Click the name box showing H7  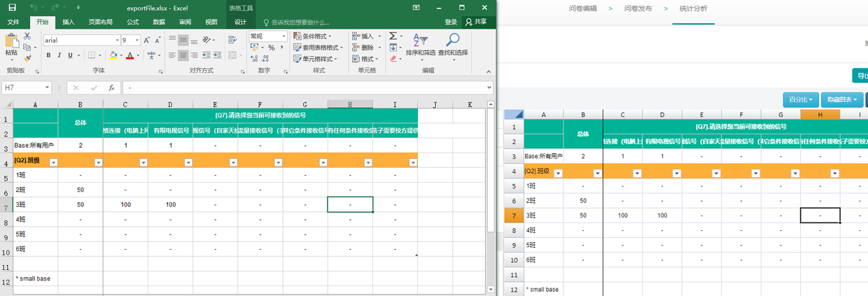(x=27, y=87)
